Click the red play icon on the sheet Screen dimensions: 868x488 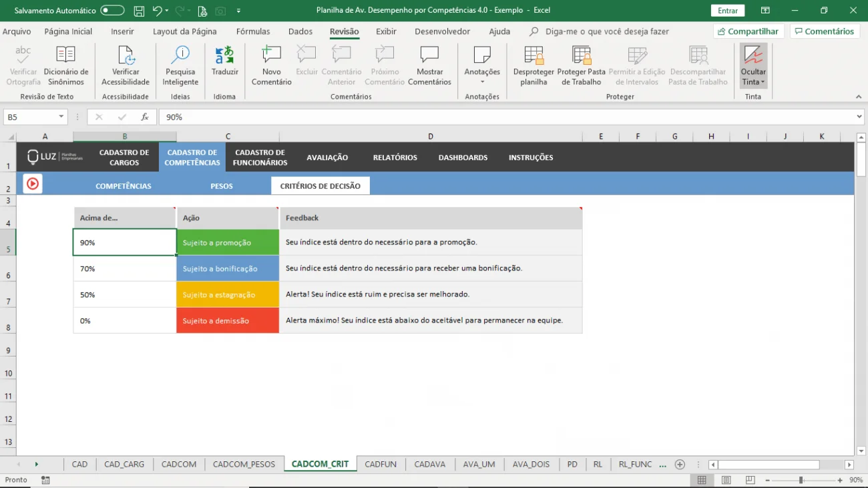tap(33, 184)
